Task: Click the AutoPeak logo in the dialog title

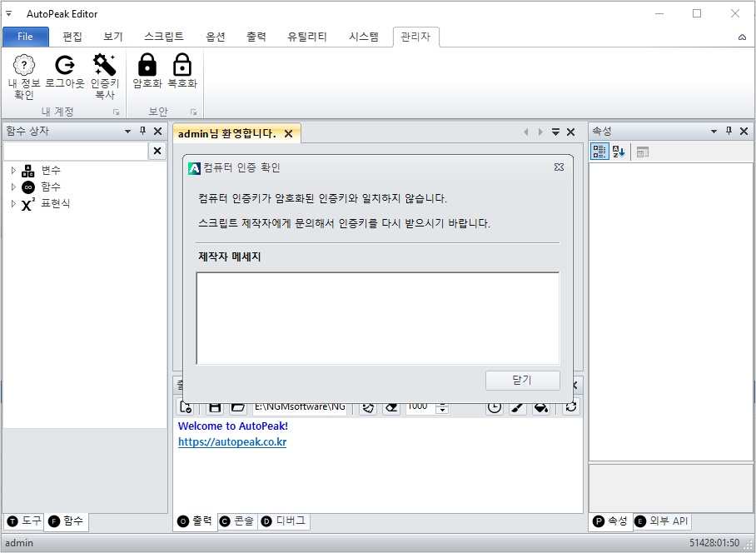Action: point(194,168)
